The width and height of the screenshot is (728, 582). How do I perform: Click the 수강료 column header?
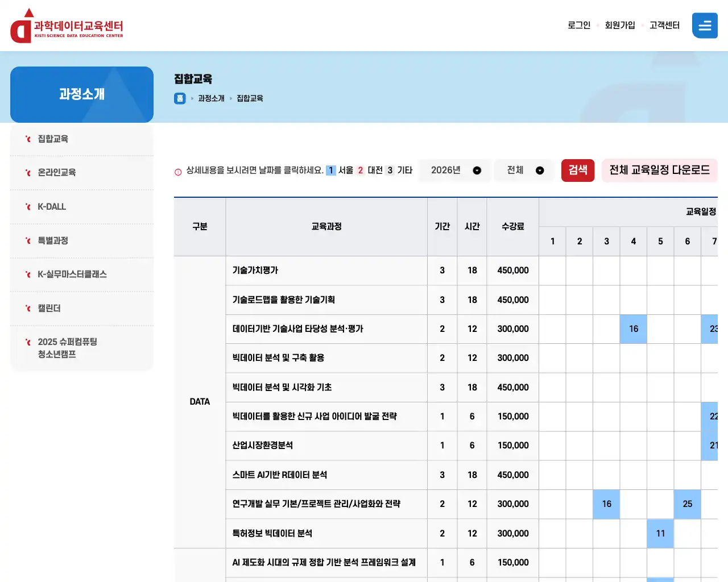tap(513, 227)
